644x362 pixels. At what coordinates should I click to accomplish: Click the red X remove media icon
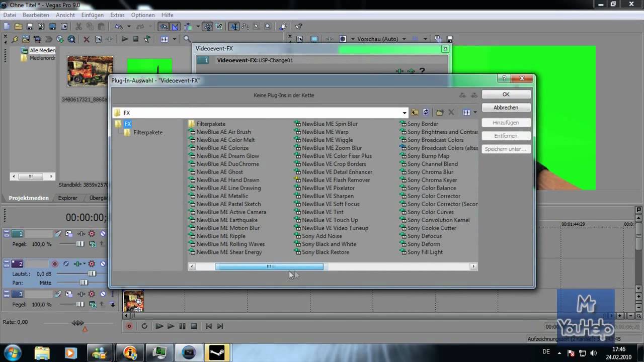pos(87,39)
